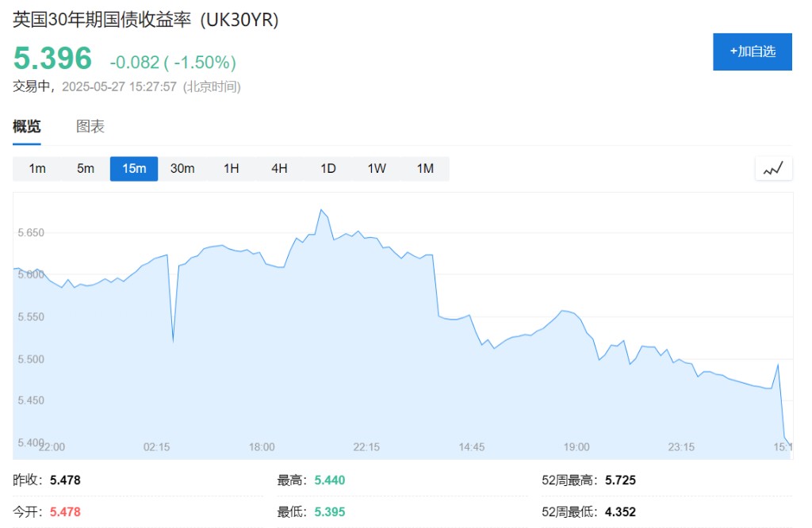The height and width of the screenshot is (528, 812).
Task: Select the 15m interval
Action: tap(134, 168)
